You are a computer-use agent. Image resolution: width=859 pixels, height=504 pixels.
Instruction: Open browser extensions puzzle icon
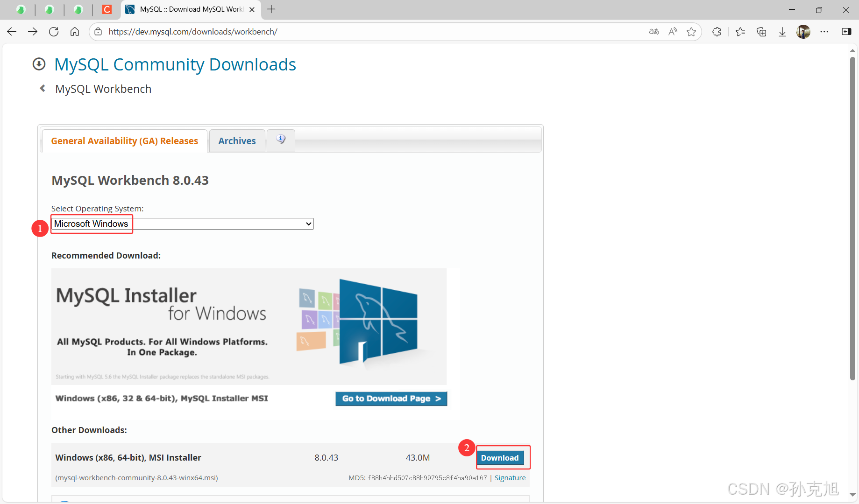click(717, 32)
